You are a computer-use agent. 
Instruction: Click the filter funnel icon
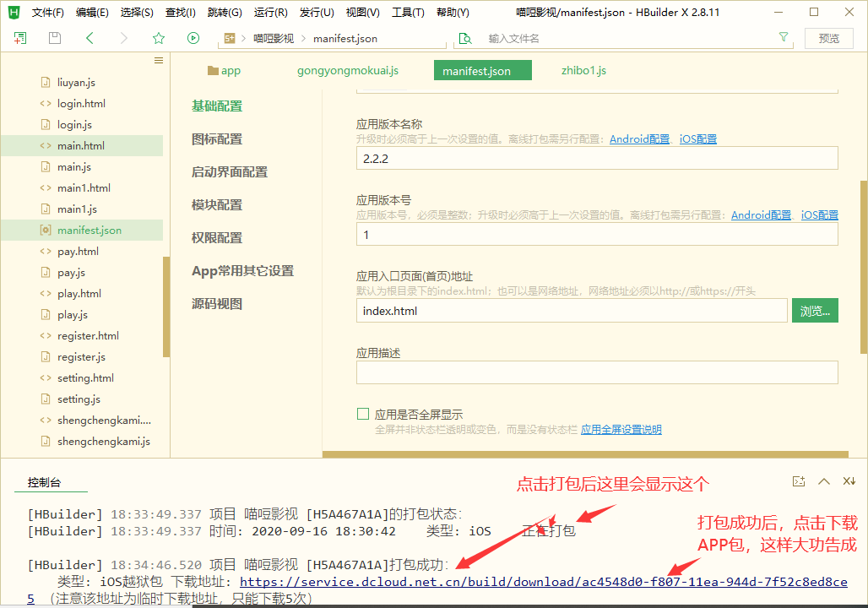pos(784,36)
